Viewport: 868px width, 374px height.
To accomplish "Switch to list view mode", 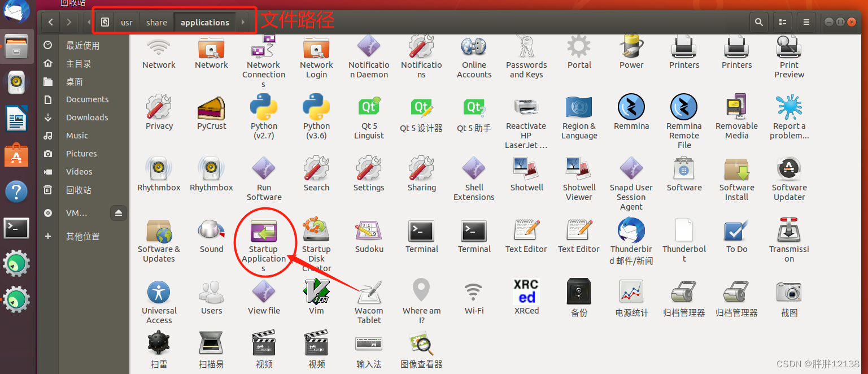I will (782, 22).
